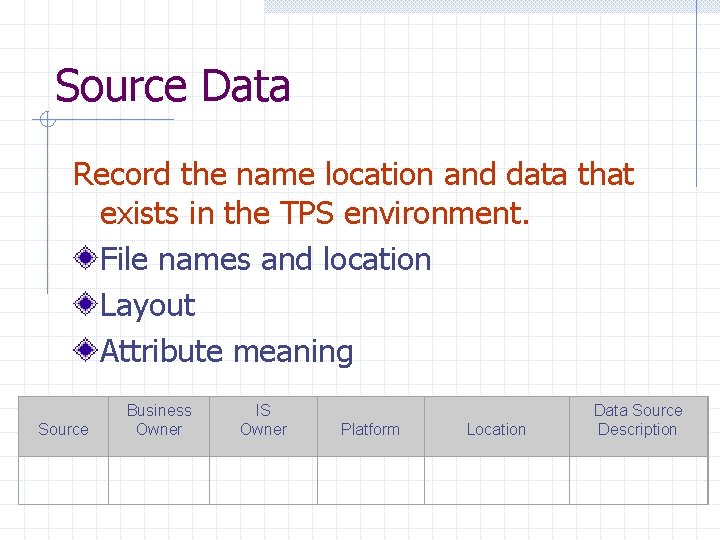Screen dimensions: 720x540
Task: Select the "Source" table header cell
Action: pyautogui.click(x=63, y=427)
